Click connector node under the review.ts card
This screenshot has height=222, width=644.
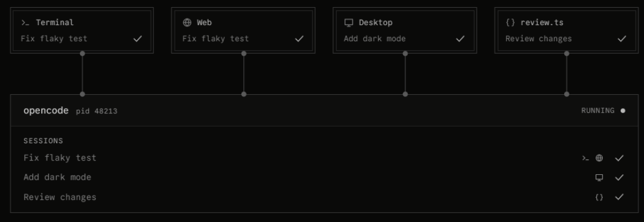pos(567,54)
